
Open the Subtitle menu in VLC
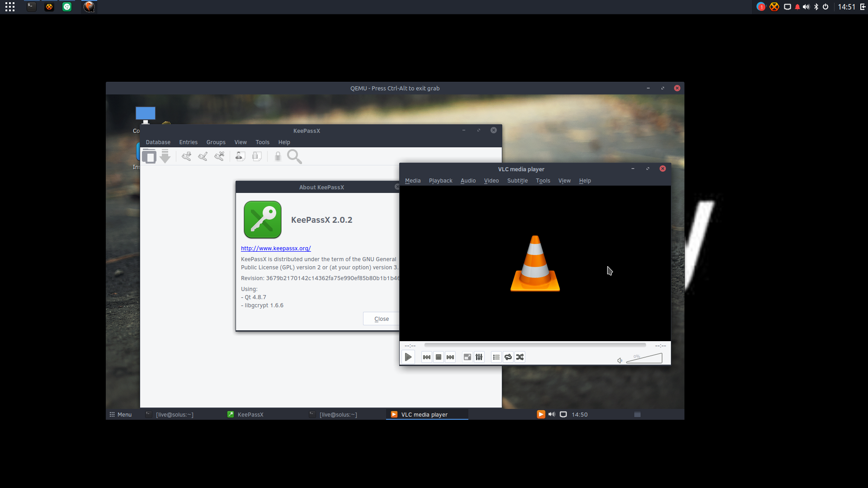point(517,181)
